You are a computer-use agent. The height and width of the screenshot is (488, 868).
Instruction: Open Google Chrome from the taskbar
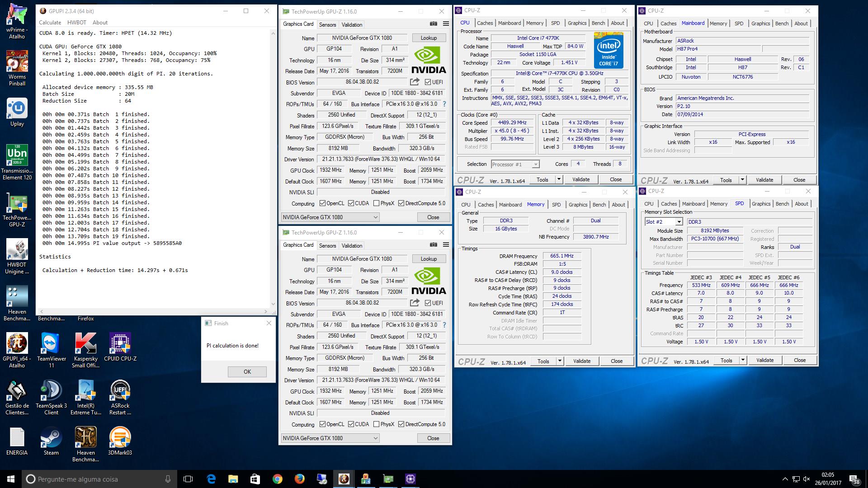coord(277,479)
